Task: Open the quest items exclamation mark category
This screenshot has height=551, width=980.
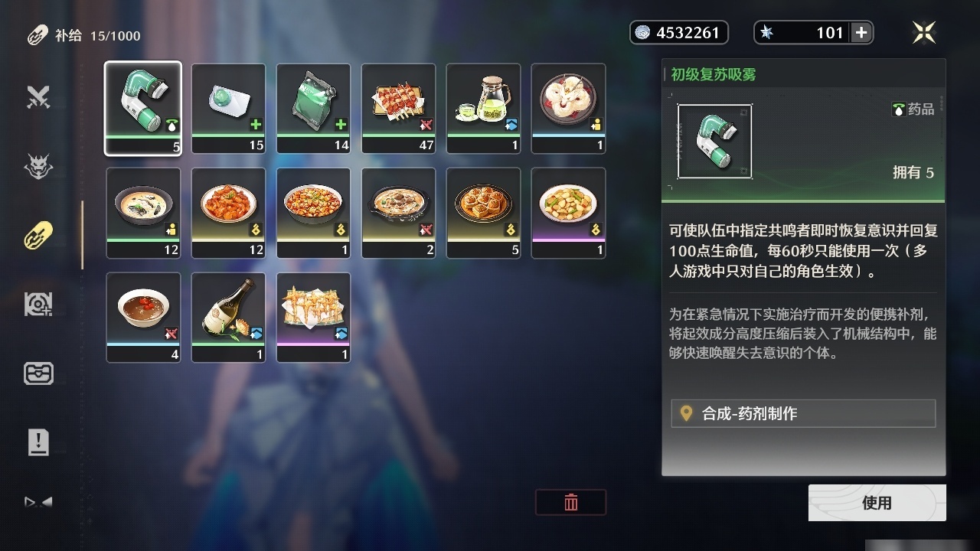Action: (x=38, y=442)
